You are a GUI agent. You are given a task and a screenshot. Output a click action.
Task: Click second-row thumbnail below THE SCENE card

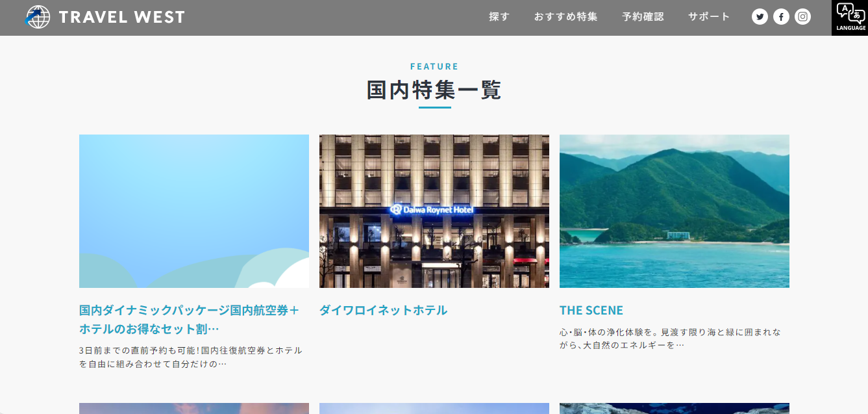click(x=674, y=408)
